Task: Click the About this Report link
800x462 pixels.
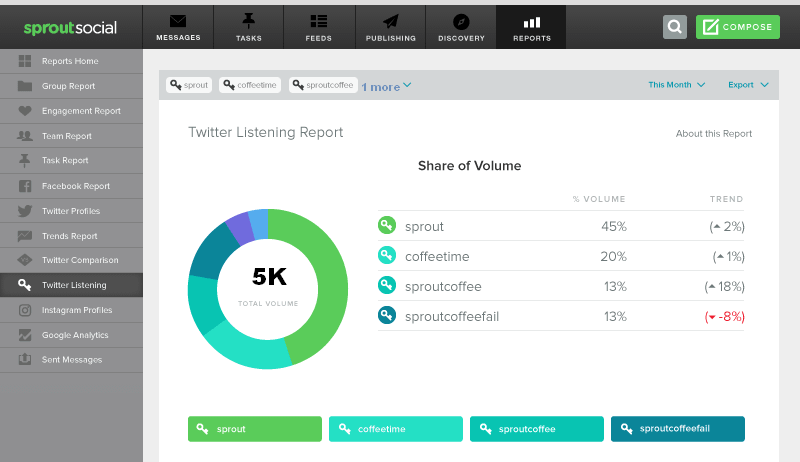Action: tap(714, 134)
